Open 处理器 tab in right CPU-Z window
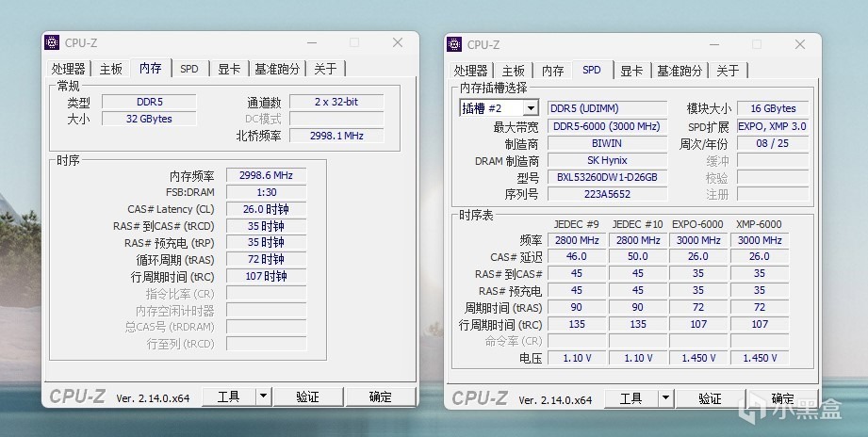 470,71
